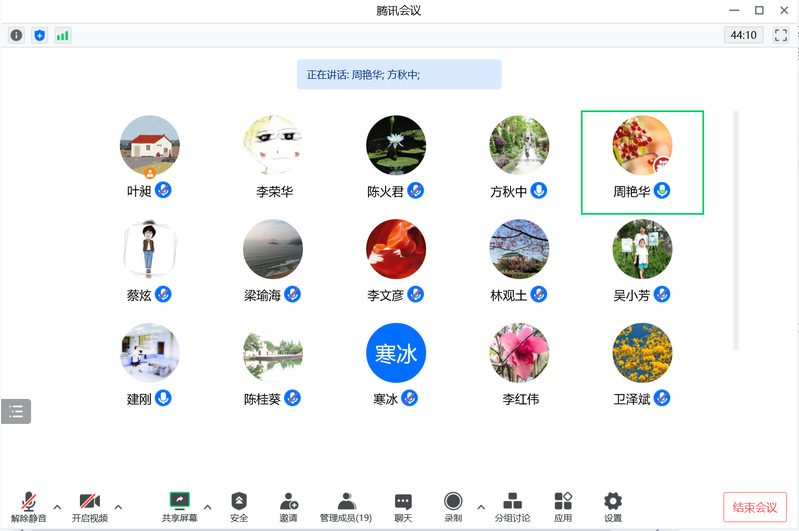The width and height of the screenshot is (799, 531).
Task: Click 方秋中's active microphone icon
Action: coord(539,191)
